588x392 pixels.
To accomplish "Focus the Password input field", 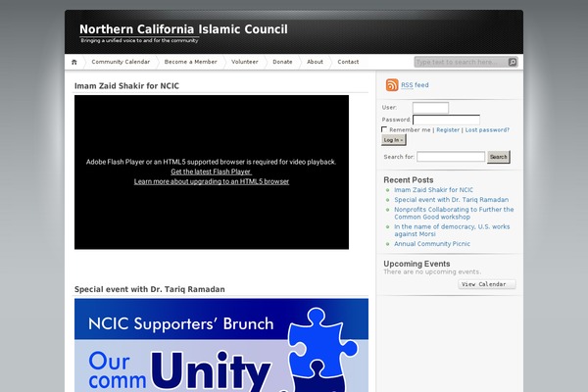I will pyautogui.click(x=446, y=120).
